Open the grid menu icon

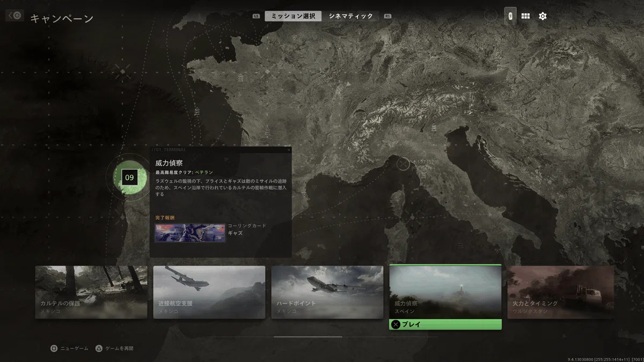[x=525, y=16]
